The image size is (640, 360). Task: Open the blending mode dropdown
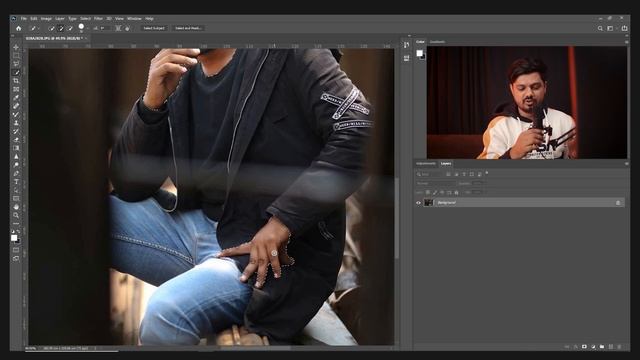[x=437, y=183]
